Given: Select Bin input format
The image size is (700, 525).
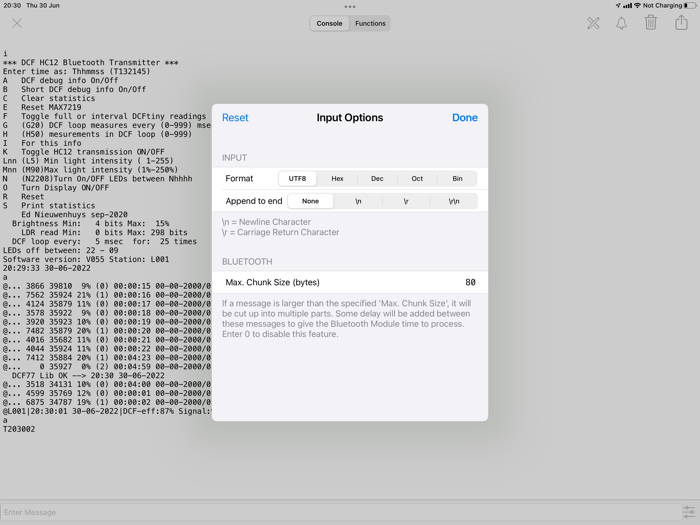Looking at the screenshot, I should 458,179.
